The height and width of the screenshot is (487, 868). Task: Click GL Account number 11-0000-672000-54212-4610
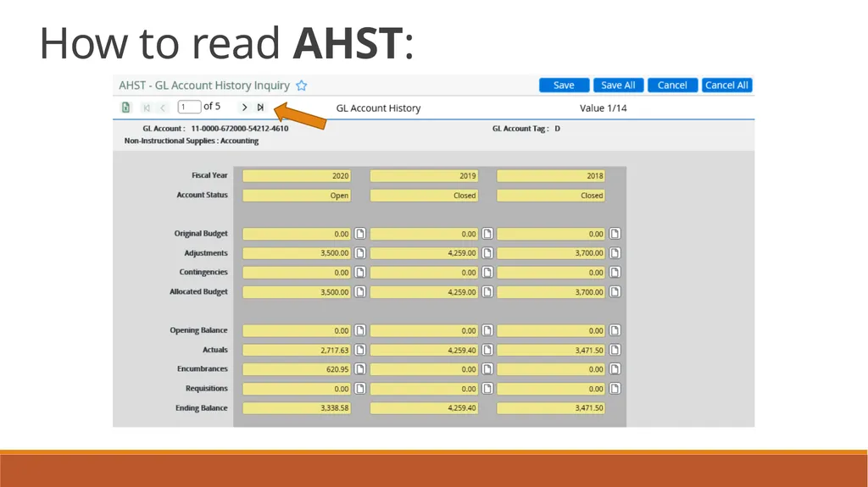(240, 129)
